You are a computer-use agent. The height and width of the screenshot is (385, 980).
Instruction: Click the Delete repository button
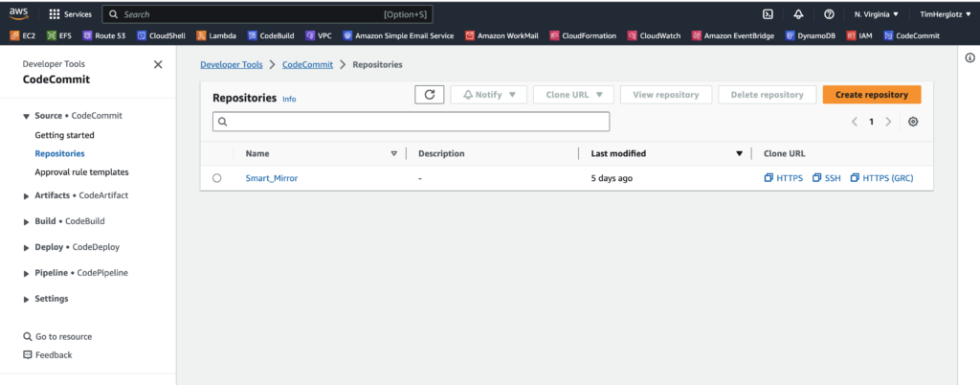point(767,95)
